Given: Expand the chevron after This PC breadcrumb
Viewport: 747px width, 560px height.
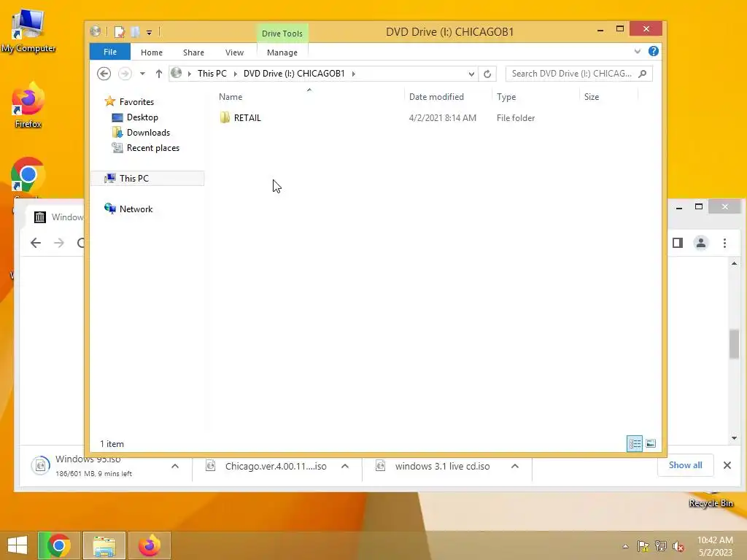Looking at the screenshot, I should 236,74.
